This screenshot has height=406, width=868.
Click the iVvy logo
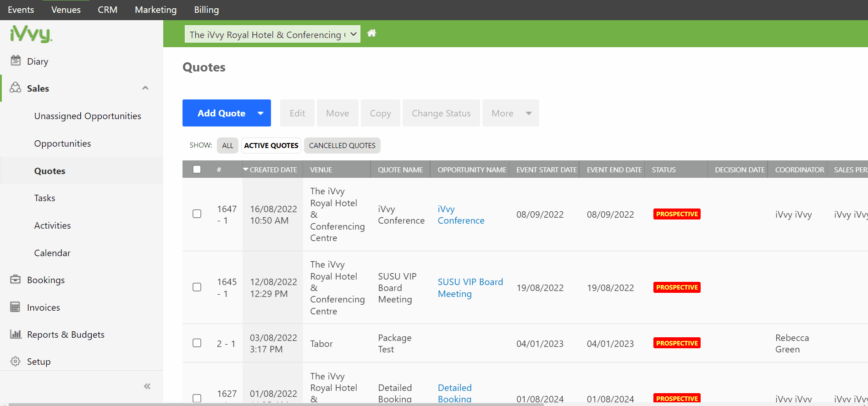click(31, 34)
